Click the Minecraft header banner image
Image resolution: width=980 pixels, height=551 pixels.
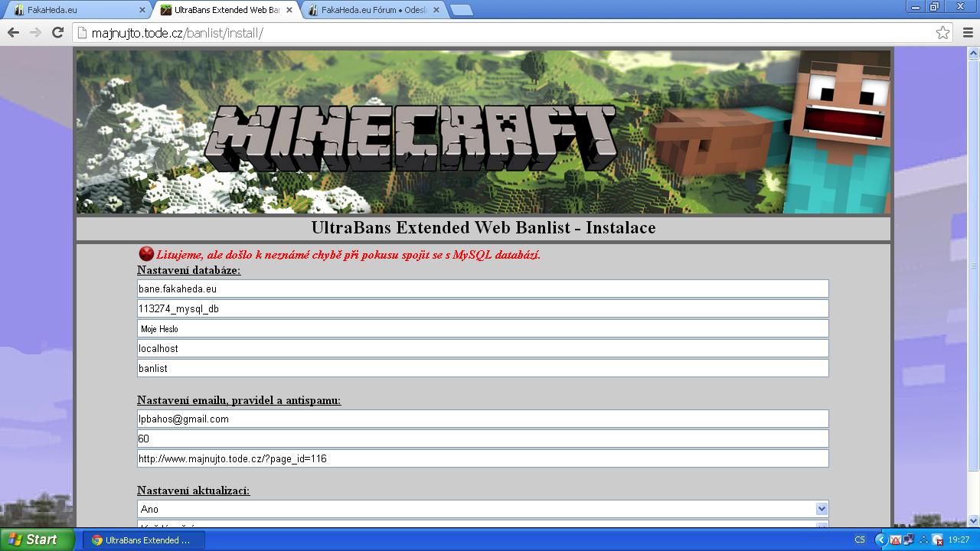483,132
